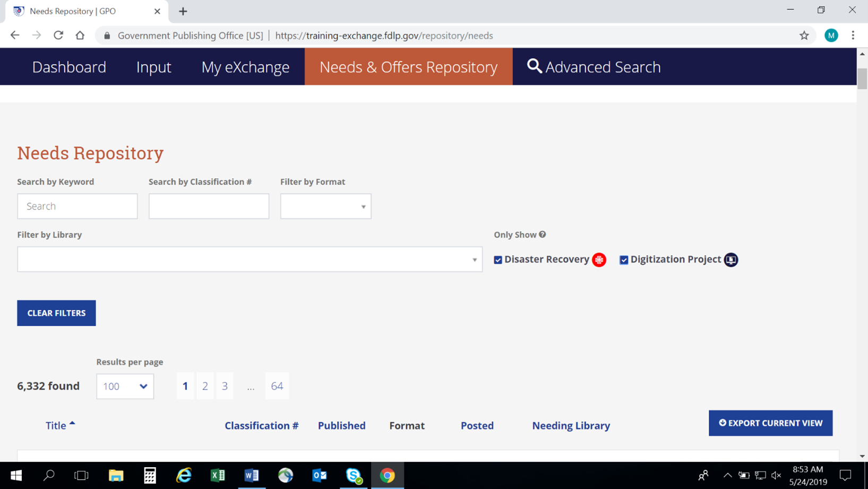Click the scrollbar up arrow

pos(863,54)
